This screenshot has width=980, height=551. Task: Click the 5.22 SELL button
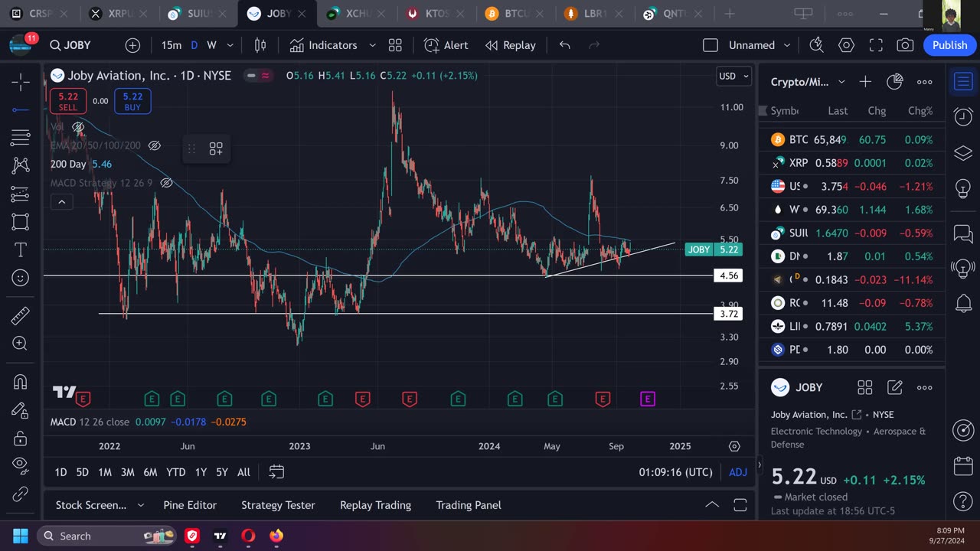point(67,101)
